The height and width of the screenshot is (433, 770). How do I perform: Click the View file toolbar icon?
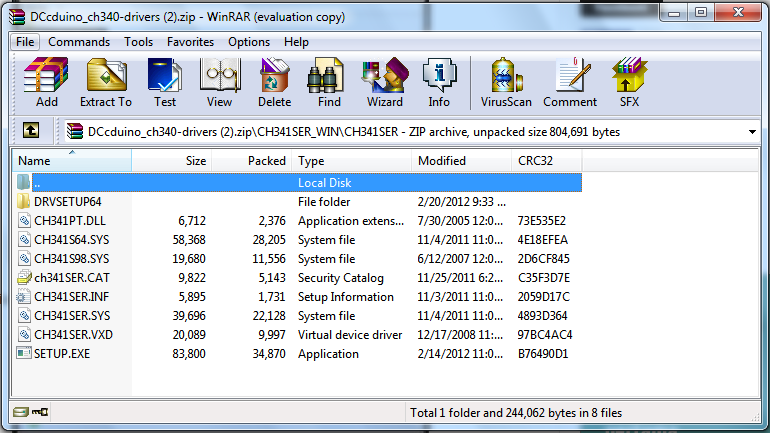[220, 75]
